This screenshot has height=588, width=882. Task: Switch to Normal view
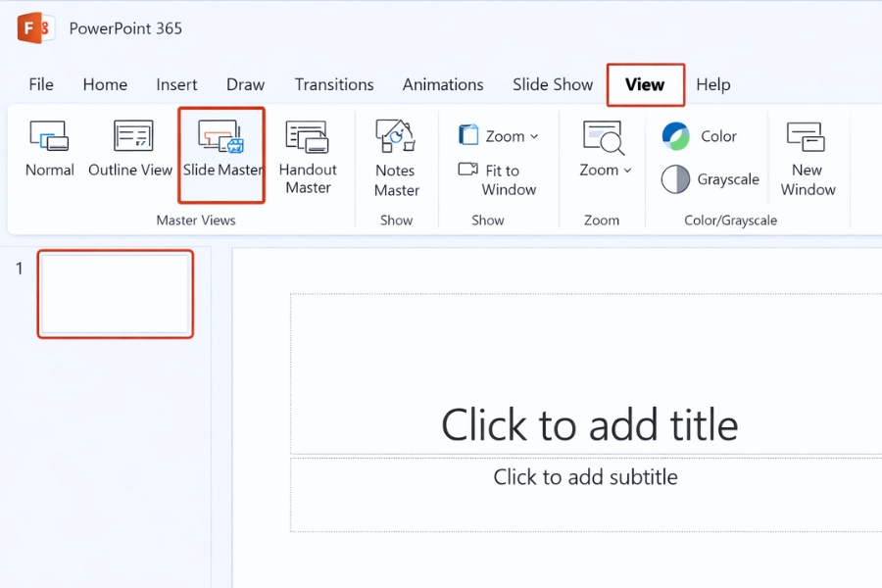49,147
